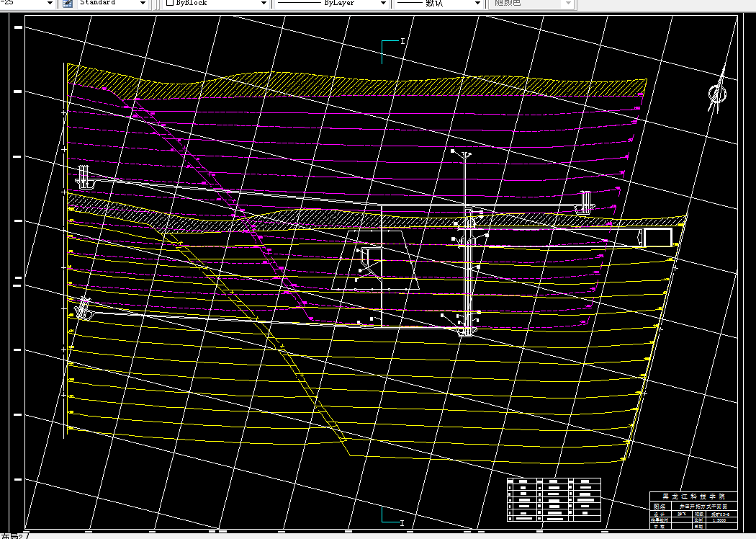Select the north arrow compass symbol
This screenshot has height=539, width=756.
pos(718,91)
